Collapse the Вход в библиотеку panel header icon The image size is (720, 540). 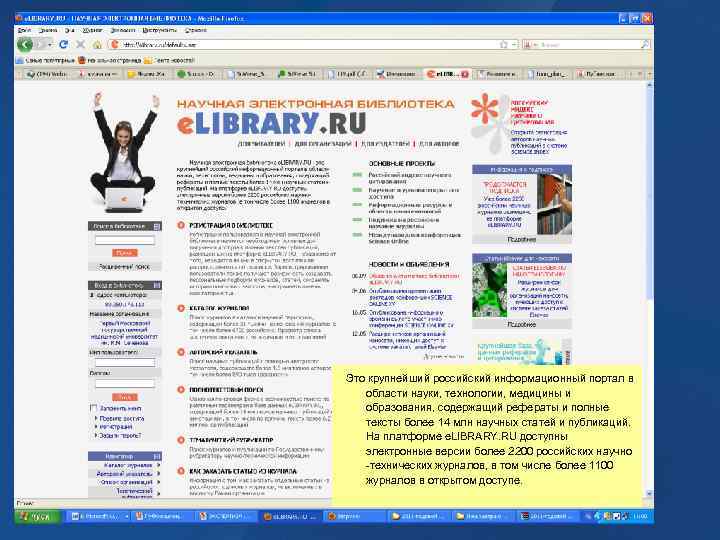[x=157, y=286]
